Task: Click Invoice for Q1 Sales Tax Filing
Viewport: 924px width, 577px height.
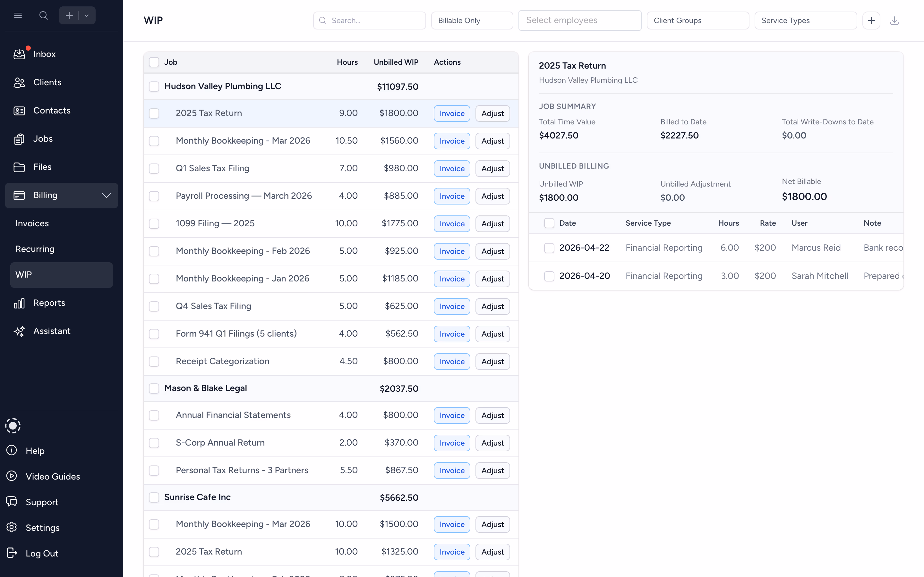Action: pos(451,168)
